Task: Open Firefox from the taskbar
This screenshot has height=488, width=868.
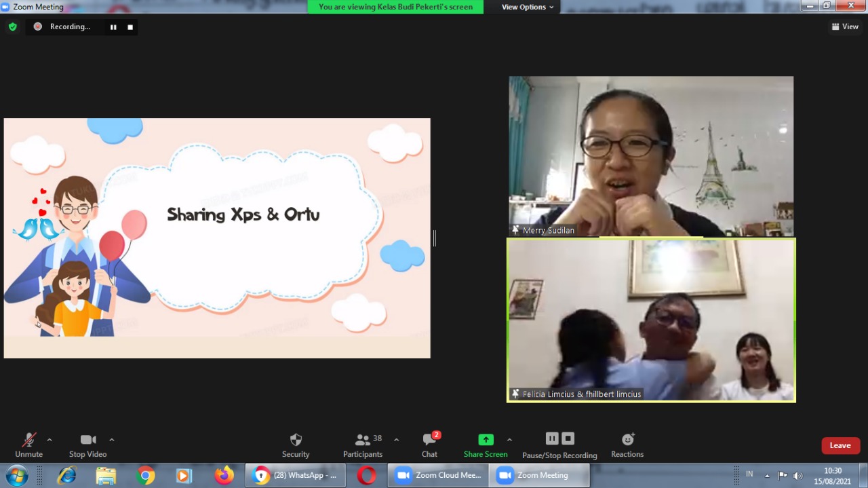Action: 224,476
